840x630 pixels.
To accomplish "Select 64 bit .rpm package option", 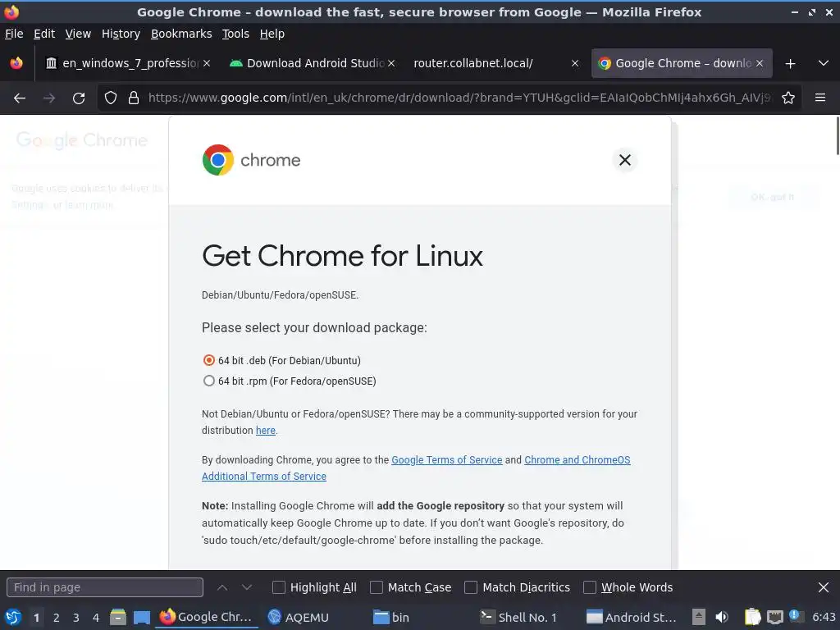I will pyautogui.click(x=209, y=381).
